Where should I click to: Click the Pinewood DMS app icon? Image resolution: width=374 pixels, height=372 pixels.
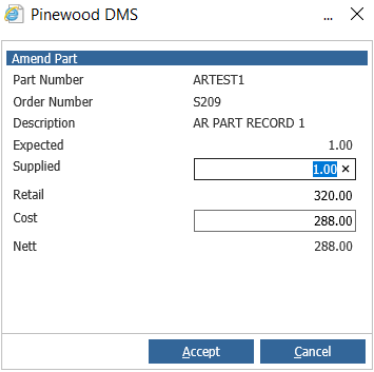pyautogui.click(x=14, y=14)
